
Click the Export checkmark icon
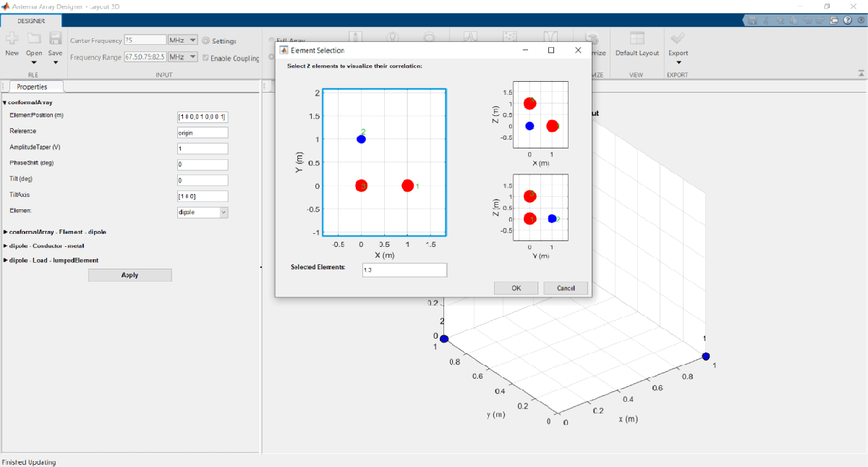pyautogui.click(x=678, y=38)
